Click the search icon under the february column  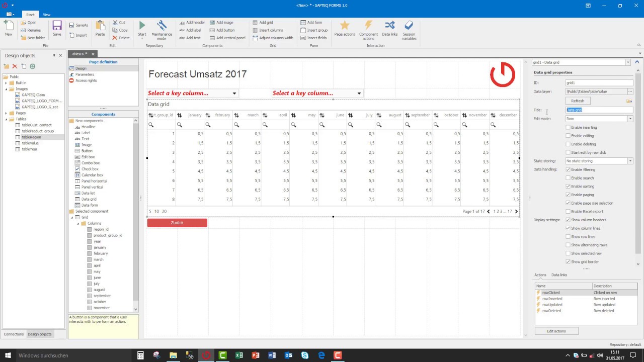(x=208, y=125)
